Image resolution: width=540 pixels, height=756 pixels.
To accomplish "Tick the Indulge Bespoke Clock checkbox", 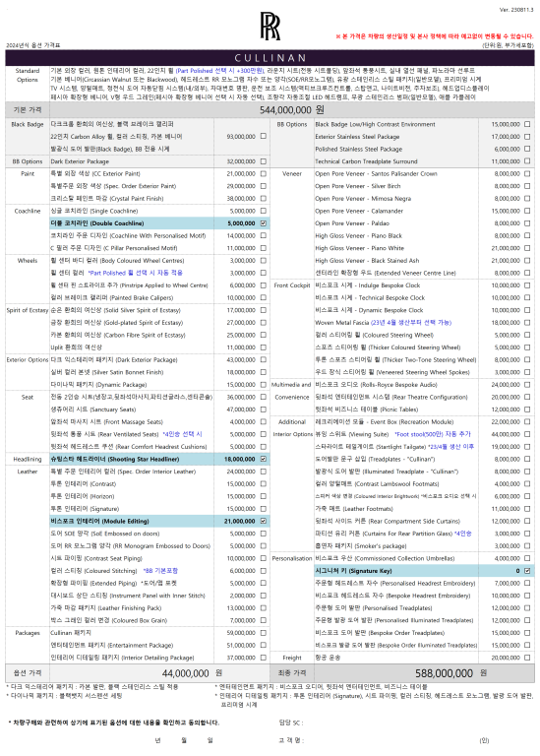I will coord(527,285).
